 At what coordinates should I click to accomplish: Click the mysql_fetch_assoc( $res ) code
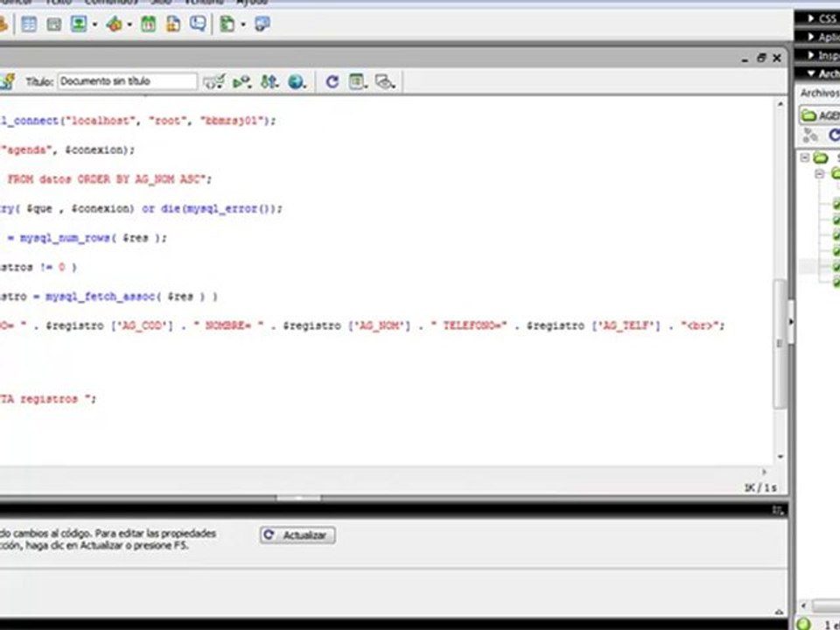[x=125, y=297]
